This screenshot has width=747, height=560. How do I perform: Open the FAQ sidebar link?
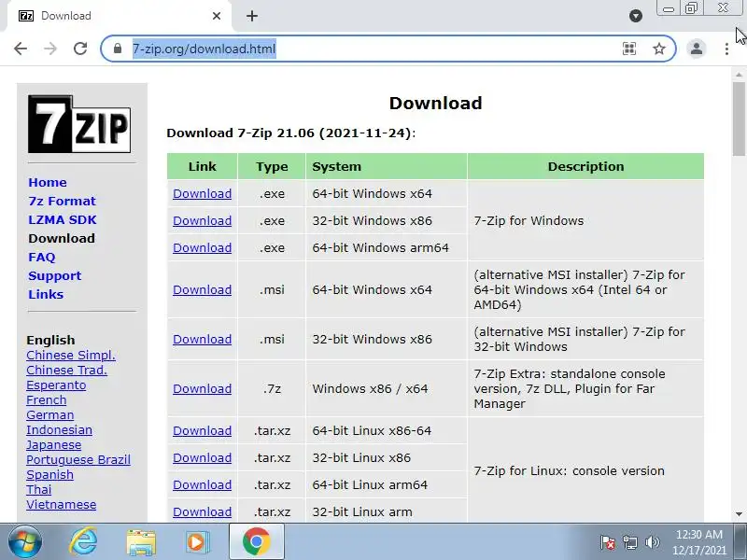(x=41, y=258)
